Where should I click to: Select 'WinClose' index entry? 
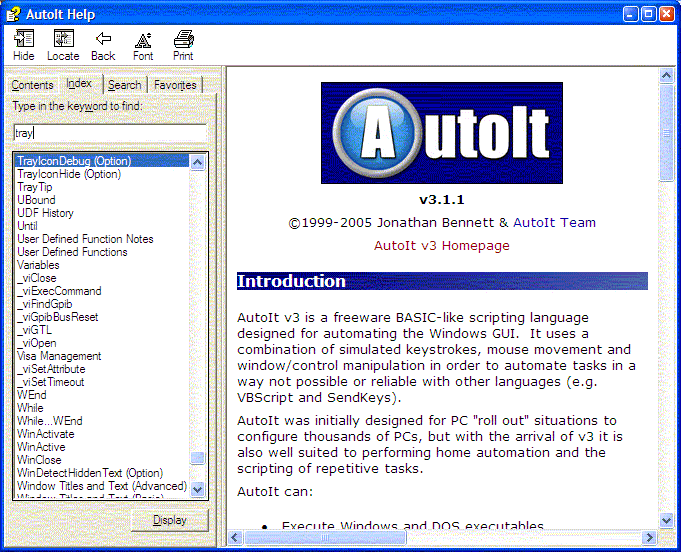pos(39,460)
